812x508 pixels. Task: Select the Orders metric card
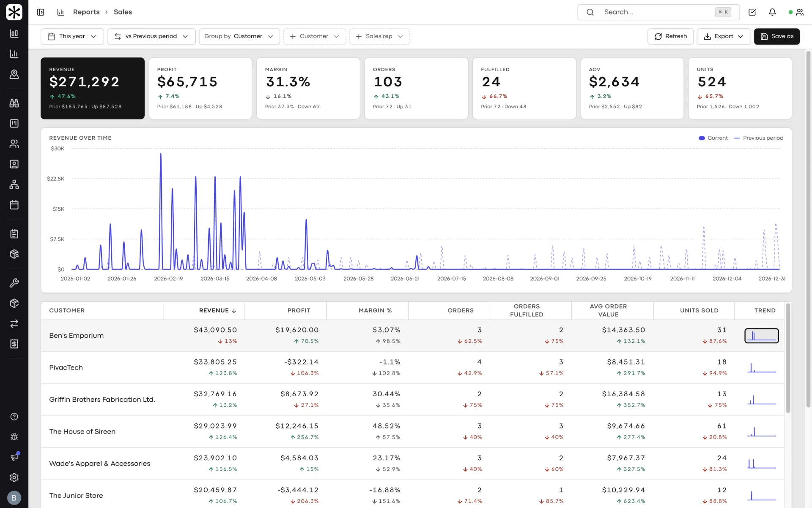pos(416,88)
